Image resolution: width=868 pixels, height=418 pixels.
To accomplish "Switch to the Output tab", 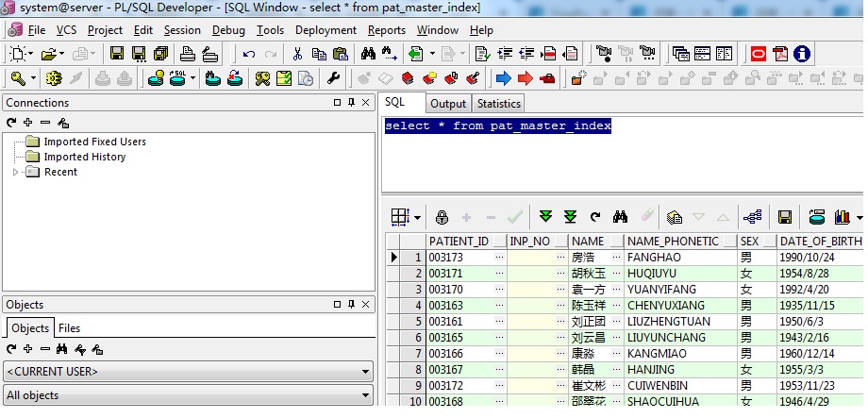I will [448, 104].
